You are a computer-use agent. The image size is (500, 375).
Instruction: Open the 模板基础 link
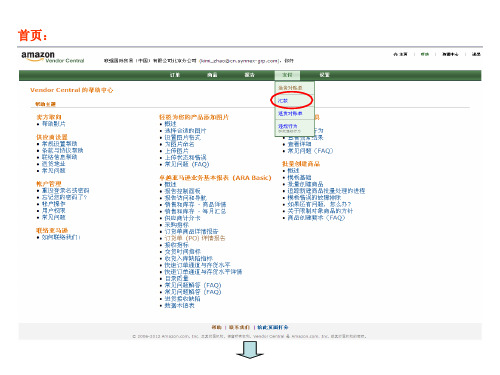(x=299, y=177)
